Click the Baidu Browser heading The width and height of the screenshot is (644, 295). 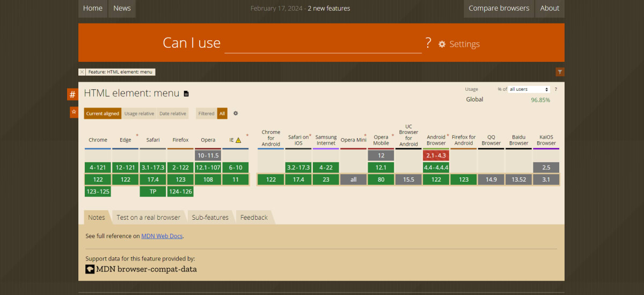click(x=519, y=140)
